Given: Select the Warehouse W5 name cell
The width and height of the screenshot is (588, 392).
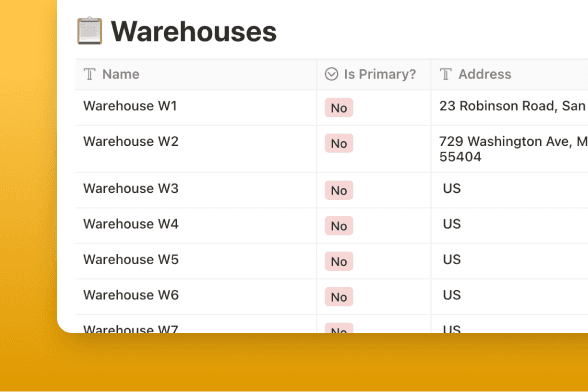Looking at the screenshot, I should 196,261.
